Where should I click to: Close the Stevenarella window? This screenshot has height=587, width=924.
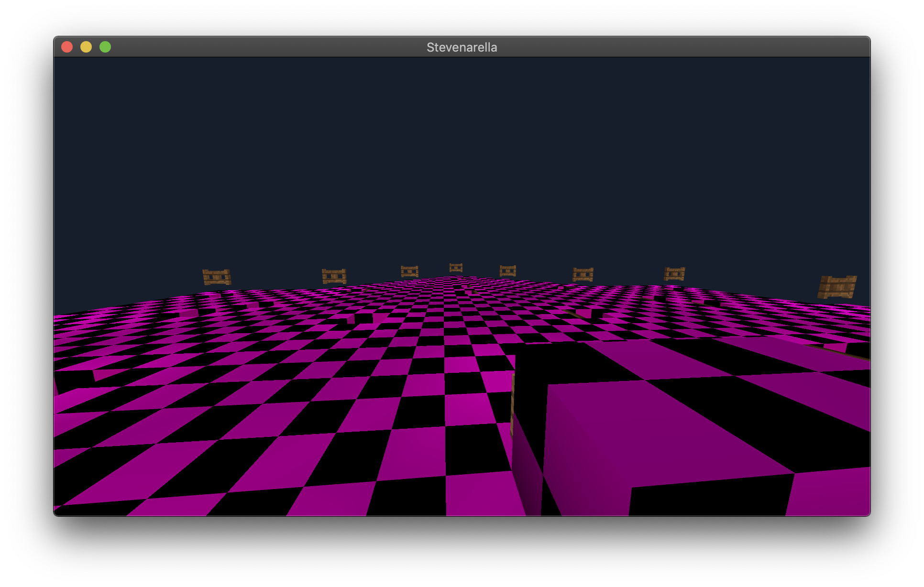coord(67,47)
